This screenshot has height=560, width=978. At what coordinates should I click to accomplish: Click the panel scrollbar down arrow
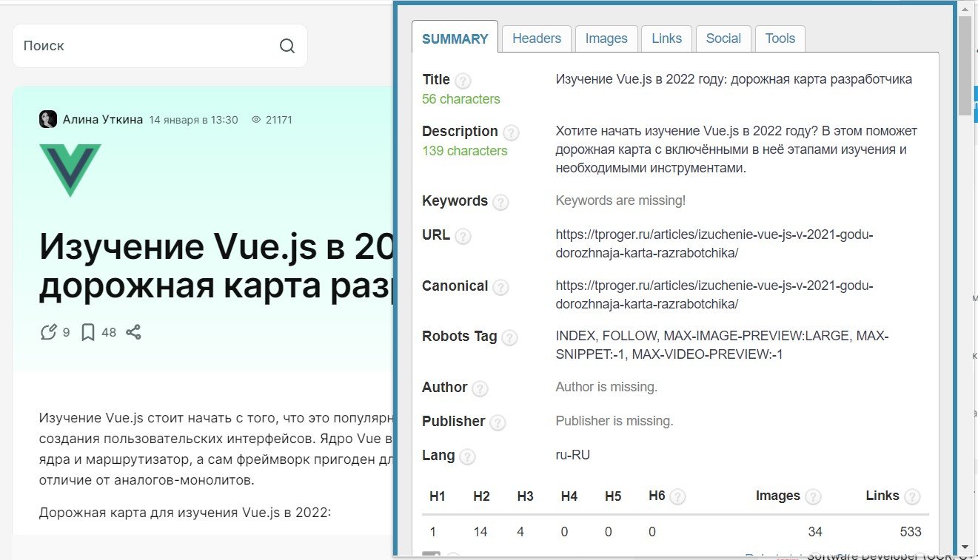point(965,548)
